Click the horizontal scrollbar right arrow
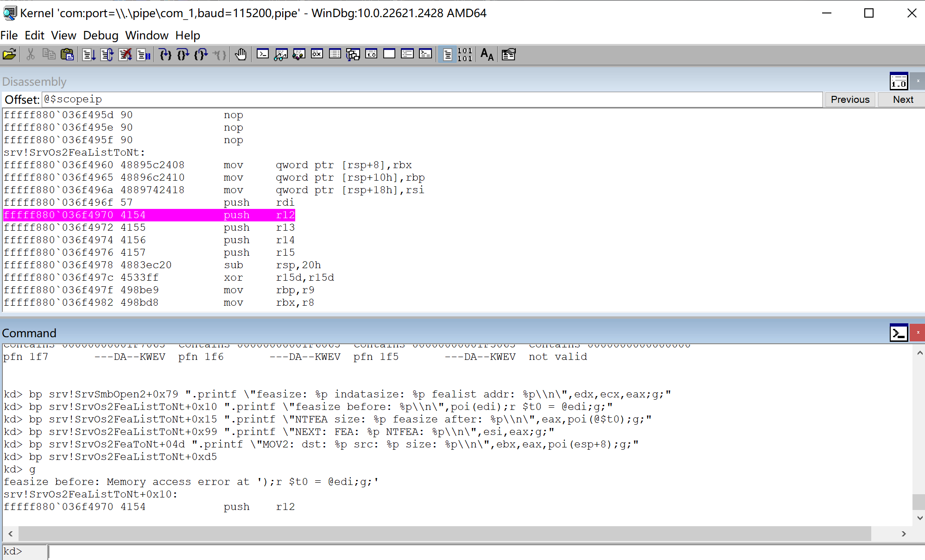Viewport: 925px width, 560px height. (x=903, y=534)
